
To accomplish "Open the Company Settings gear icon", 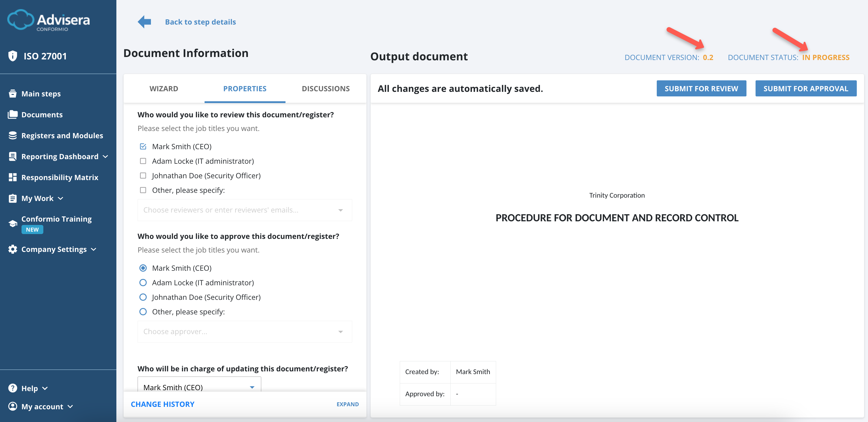I will click(12, 250).
